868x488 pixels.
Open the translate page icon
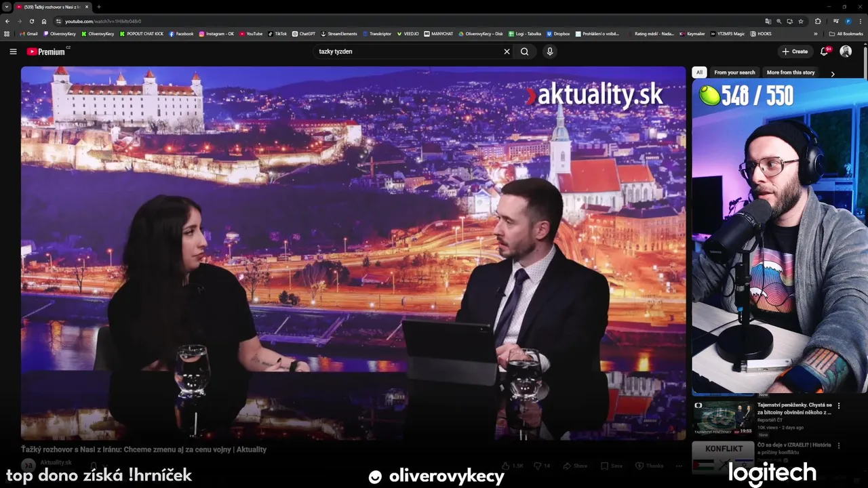768,21
